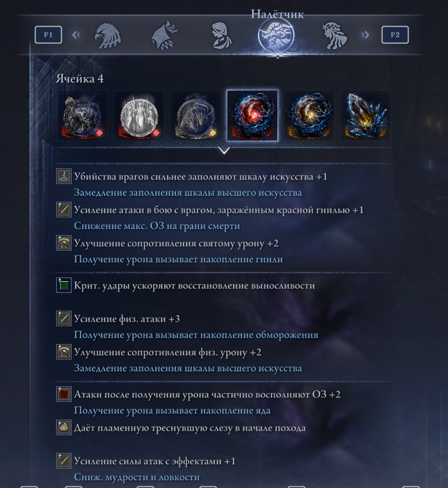Select the first dark beast relic thumbnail
448x488 pixels.
[x=82, y=116]
